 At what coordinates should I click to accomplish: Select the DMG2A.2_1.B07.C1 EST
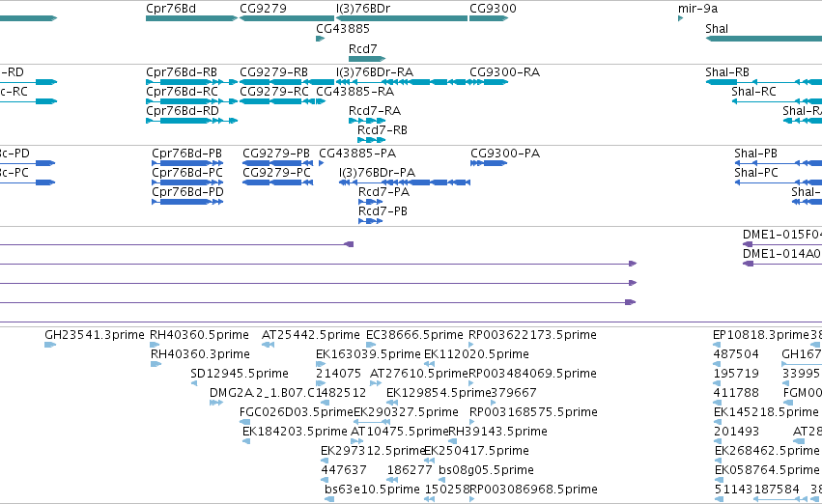(216, 403)
